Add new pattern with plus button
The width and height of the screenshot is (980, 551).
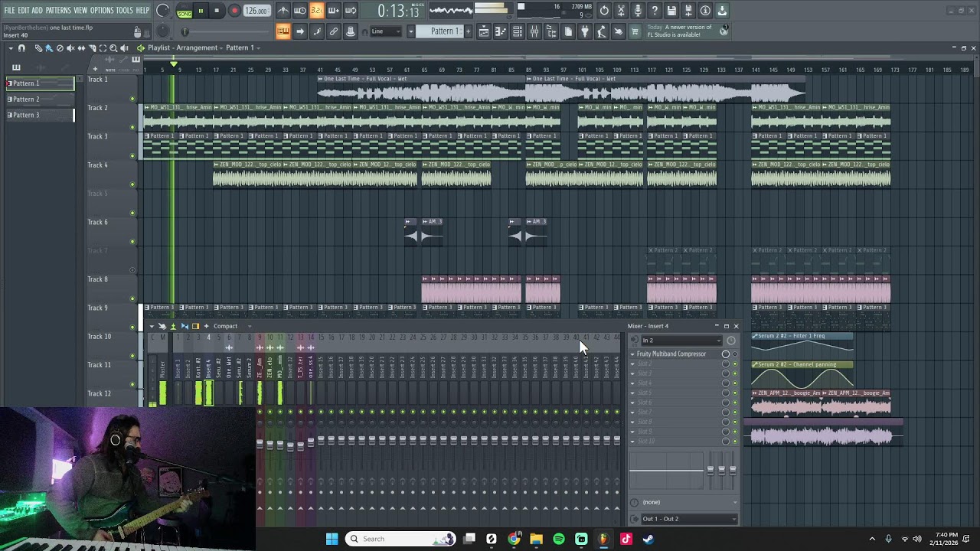click(x=467, y=31)
